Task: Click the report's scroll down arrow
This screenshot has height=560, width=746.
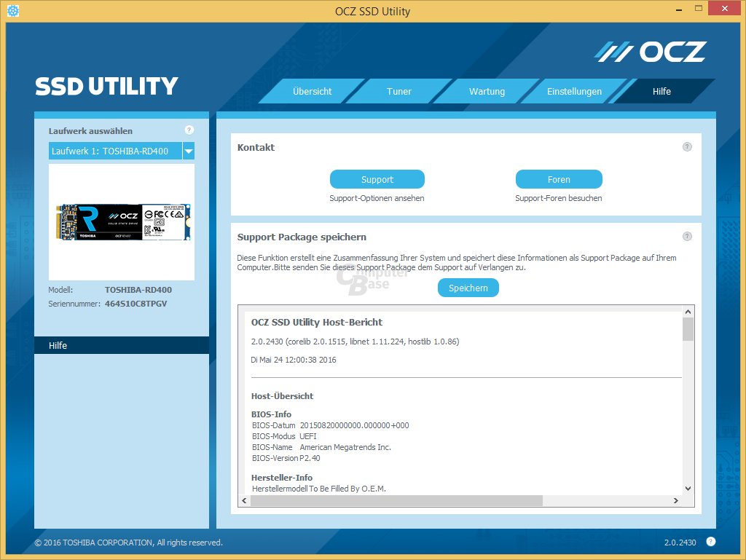Action: click(688, 489)
